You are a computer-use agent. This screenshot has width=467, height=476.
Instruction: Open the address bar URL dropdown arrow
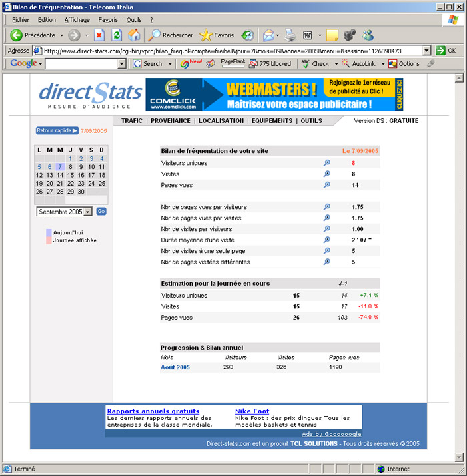pyautogui.click(x=426, y=51)
